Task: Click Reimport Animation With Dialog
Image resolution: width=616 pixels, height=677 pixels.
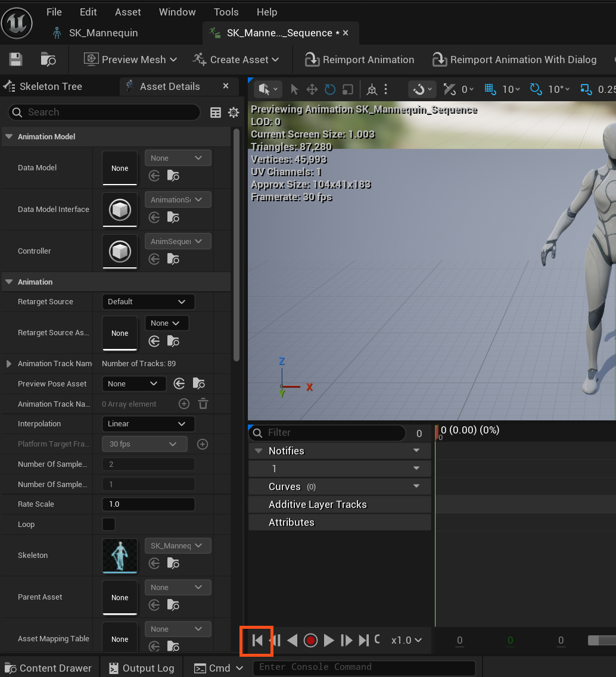Action: tap(515, 60)
